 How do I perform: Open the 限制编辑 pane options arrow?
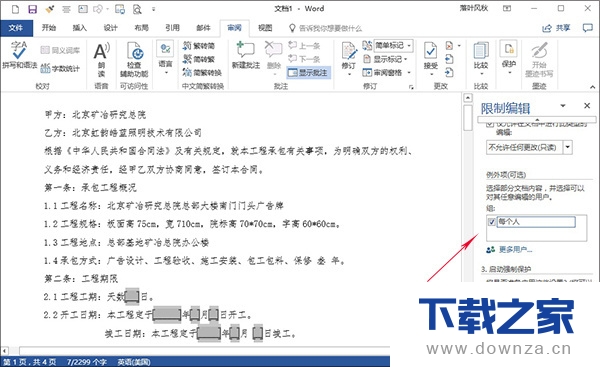point(563,105)
